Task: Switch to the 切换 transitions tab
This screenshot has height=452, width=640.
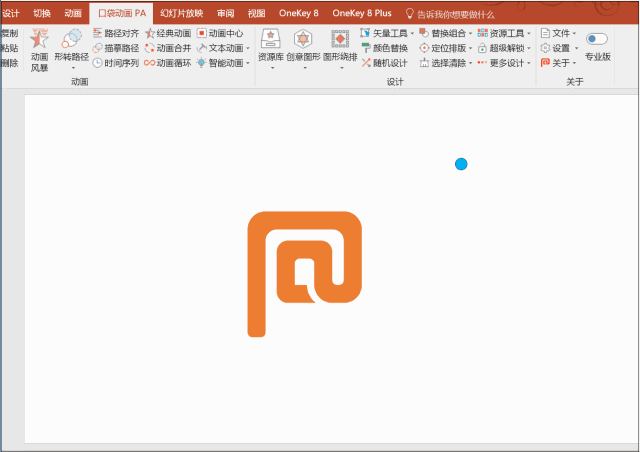Action: pyautogui.click(x=42, y=13)
